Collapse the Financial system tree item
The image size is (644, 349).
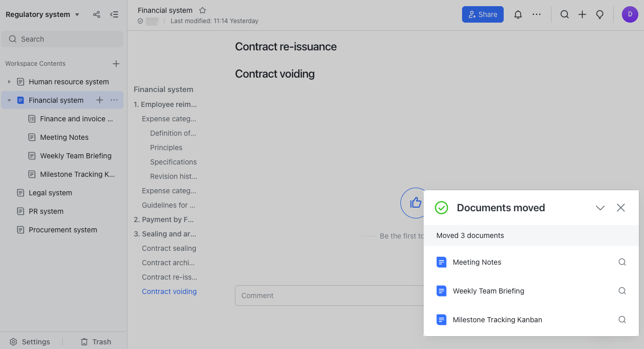coord(9,100)
